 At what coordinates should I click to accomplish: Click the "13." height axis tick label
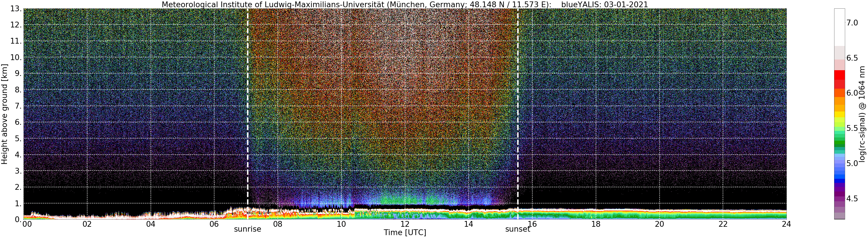click(x=16, y=9)
